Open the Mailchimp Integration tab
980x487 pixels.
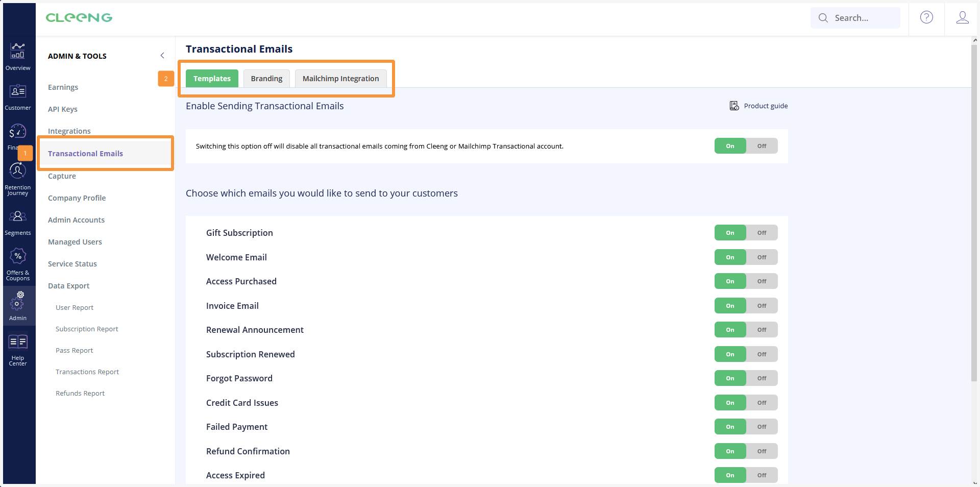pyautogui.click(x=340, y=78)
